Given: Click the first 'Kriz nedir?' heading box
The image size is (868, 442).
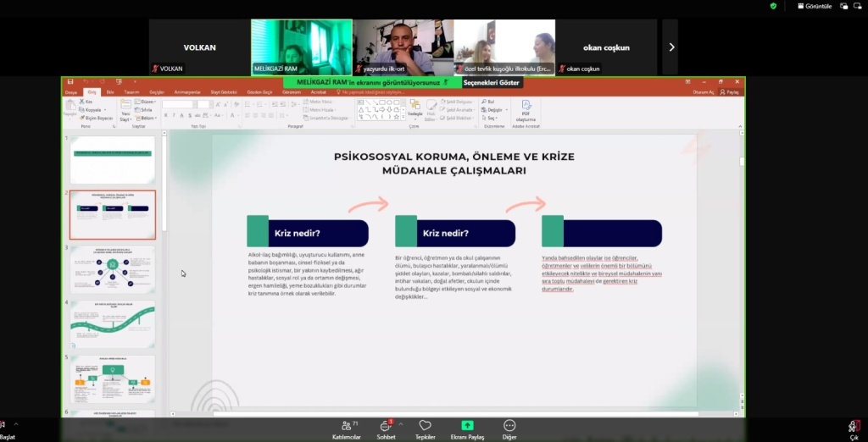Looking at the screenshot, I should [x=308, y=234].
